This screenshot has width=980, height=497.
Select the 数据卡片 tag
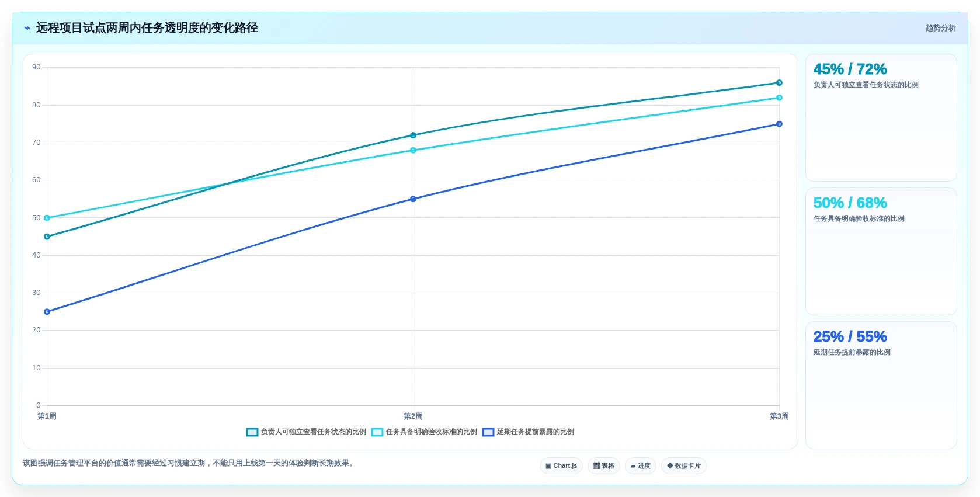[684, 466]
